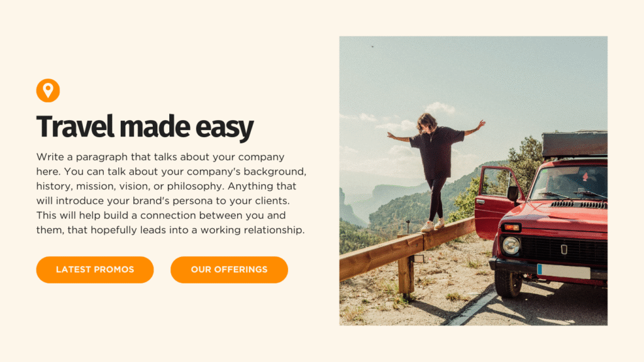644x362 pixels.
Task: Click the red car's round headlight
Action: click(x=511, y=246)
